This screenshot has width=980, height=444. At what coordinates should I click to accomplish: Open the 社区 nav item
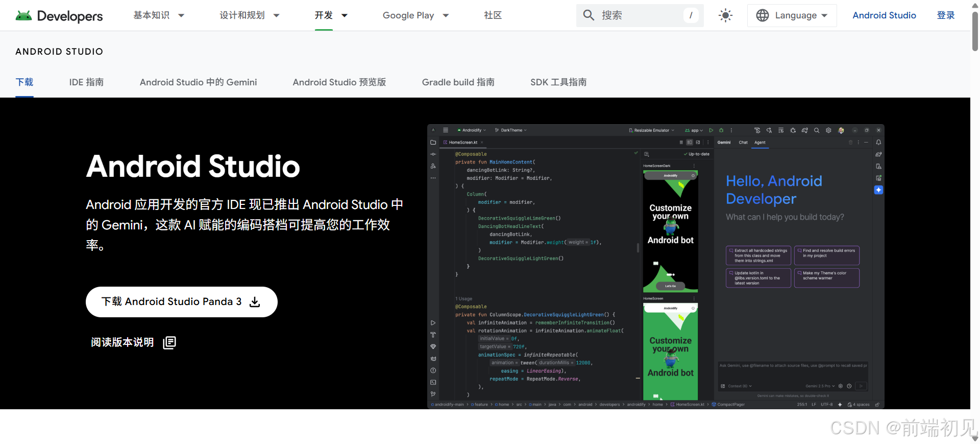pyautogui.click(x=493, y=15)
